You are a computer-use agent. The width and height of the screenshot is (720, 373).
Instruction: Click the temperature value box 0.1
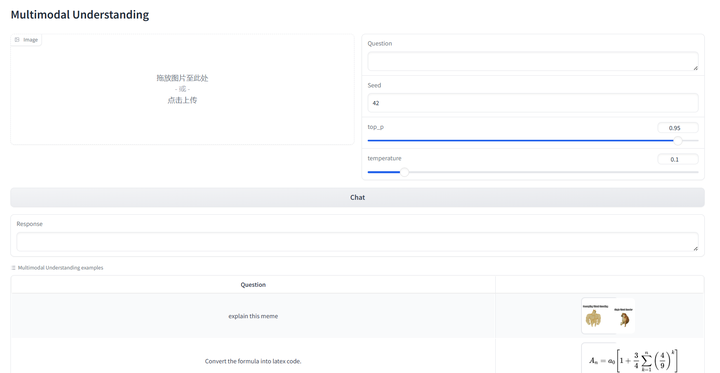pos(678,159)
